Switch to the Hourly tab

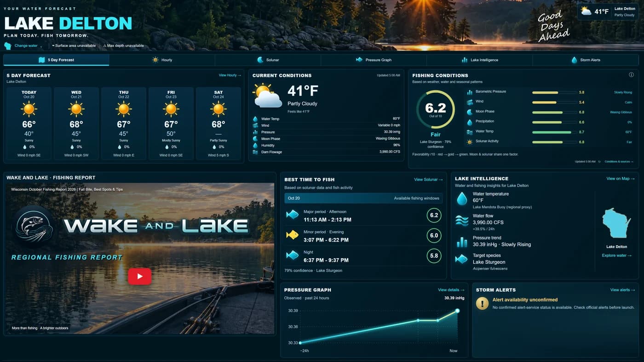[x=162, y=60]
